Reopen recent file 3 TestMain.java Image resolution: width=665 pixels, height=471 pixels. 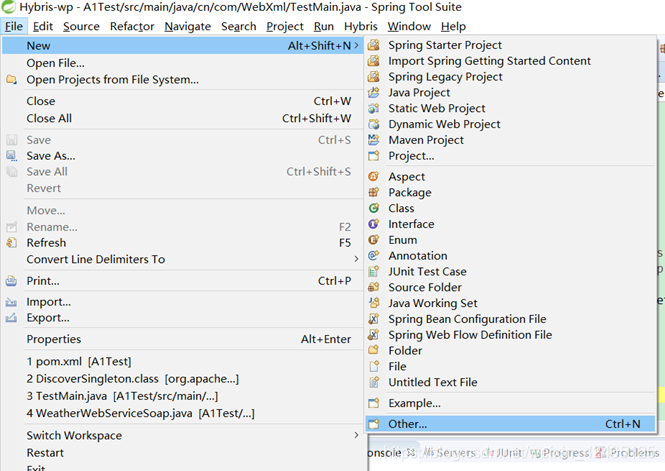click(182, 396)
